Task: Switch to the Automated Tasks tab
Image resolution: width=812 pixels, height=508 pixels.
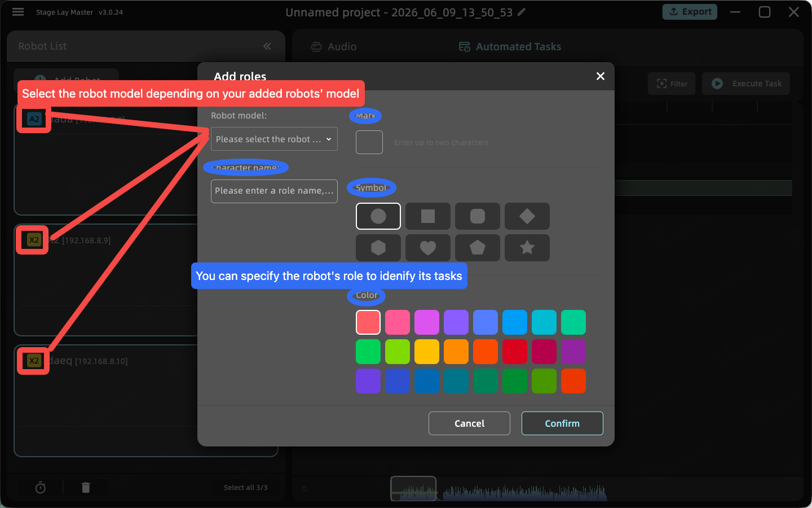Action: 510,47
